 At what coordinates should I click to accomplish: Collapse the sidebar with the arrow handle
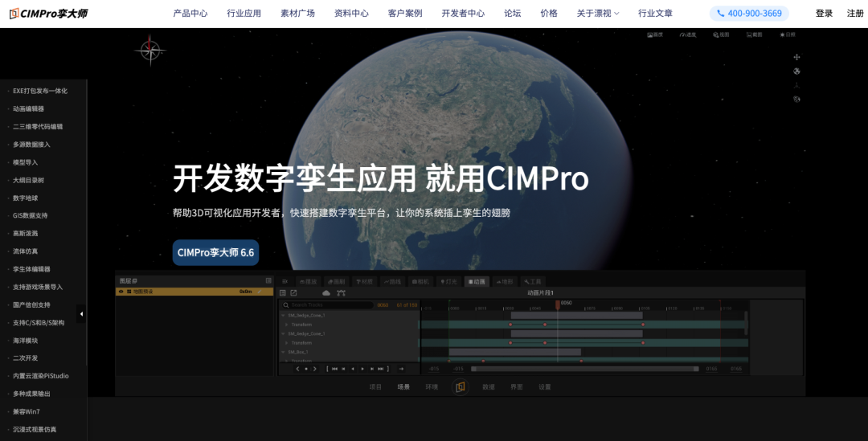coord(81,314)
